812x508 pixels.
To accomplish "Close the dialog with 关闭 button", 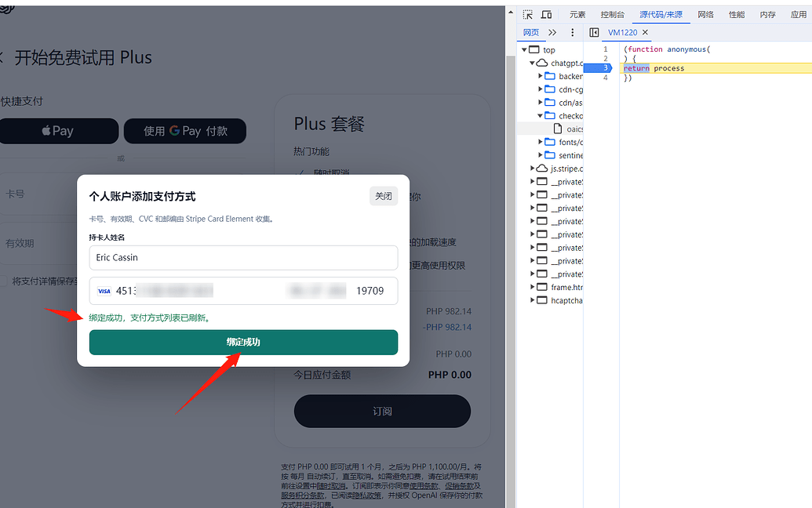I will point(383,196).
